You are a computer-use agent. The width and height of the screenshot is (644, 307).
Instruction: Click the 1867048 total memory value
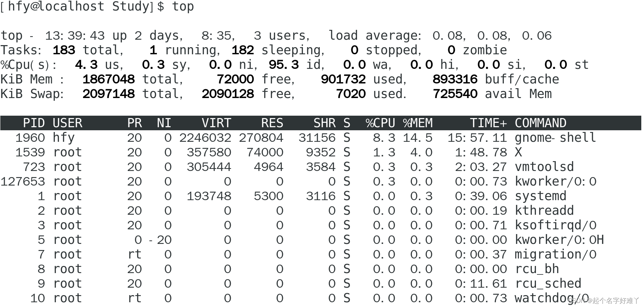108,79
